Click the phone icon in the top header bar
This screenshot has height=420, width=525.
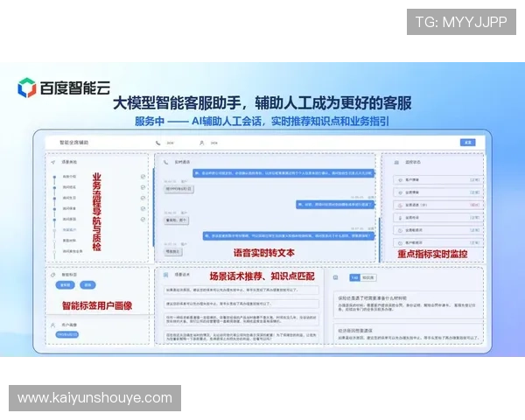[157, 143]
